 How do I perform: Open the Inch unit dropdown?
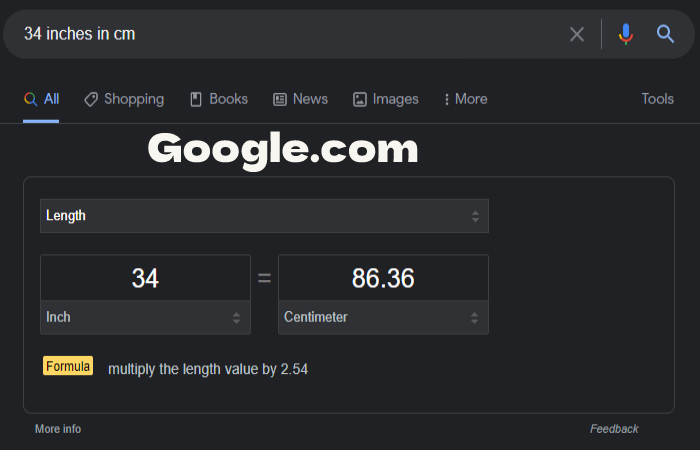tap(146, 317)
